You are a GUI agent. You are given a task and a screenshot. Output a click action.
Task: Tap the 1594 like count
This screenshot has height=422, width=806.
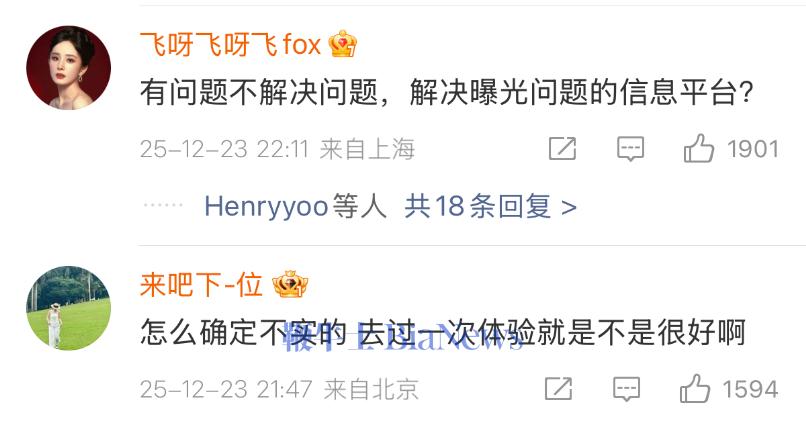click(750, 389)
